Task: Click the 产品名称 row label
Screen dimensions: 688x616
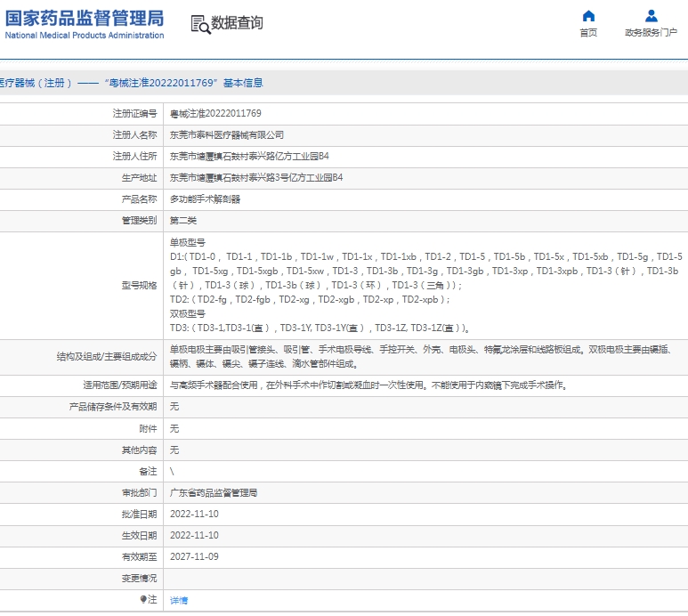Action: point(139,199)
